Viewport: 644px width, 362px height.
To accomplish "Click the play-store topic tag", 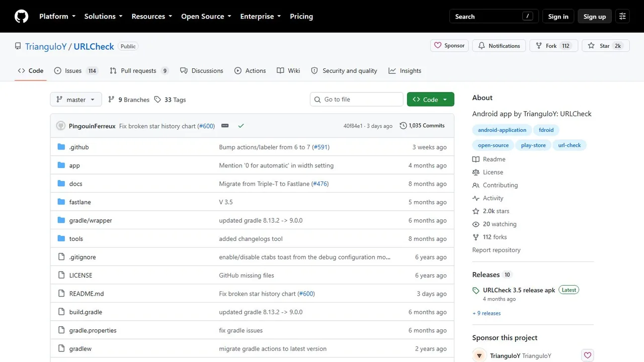I will 533,145.
